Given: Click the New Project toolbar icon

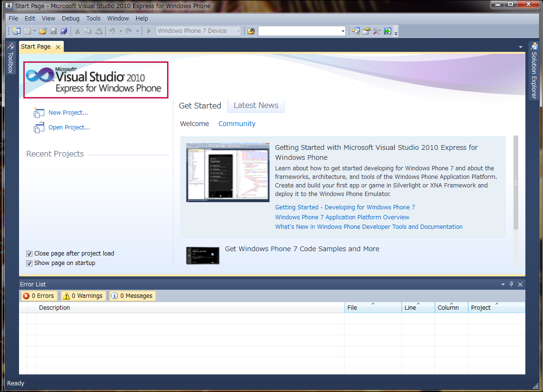Looking at the screenshot, I should click(x=16, y=31).
